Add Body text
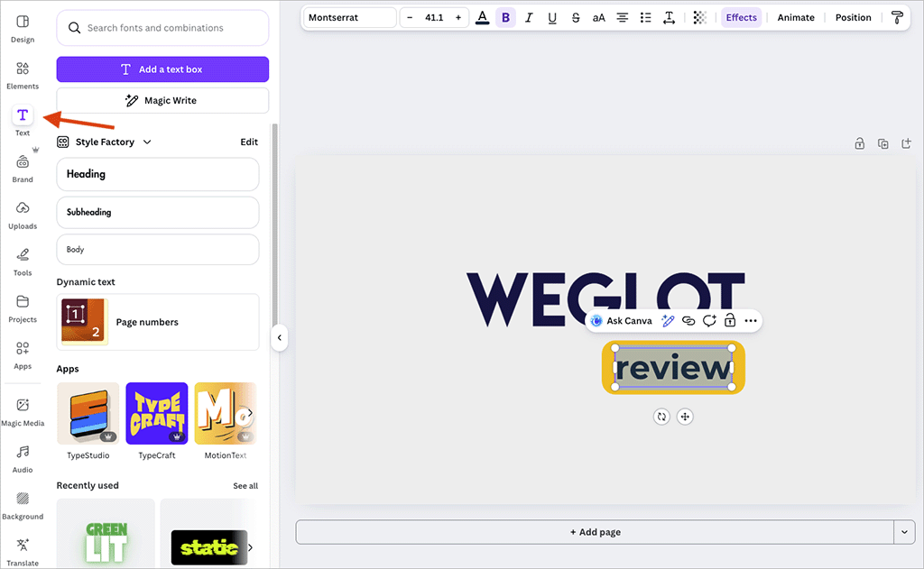 click(x=158, y=250)
